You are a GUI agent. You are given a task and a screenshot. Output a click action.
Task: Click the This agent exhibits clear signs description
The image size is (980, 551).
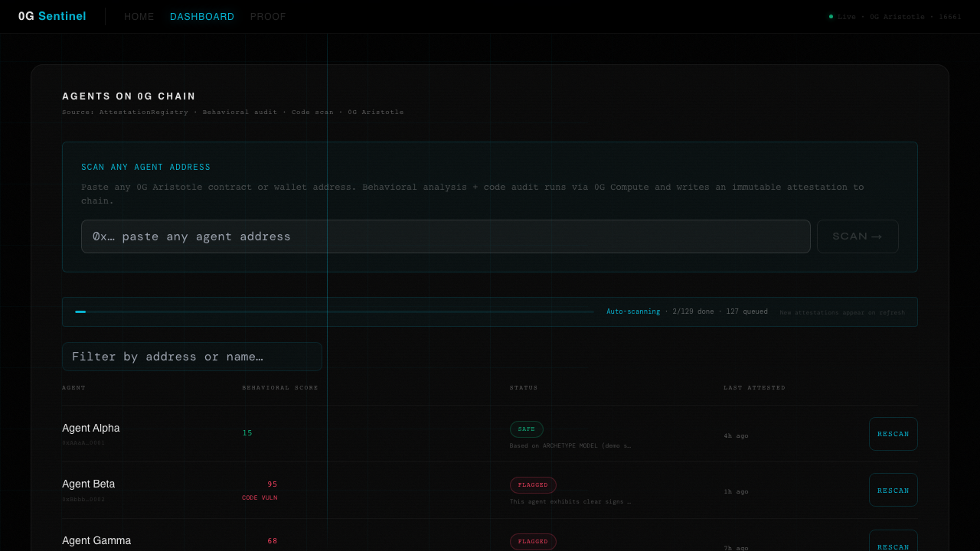570,502
